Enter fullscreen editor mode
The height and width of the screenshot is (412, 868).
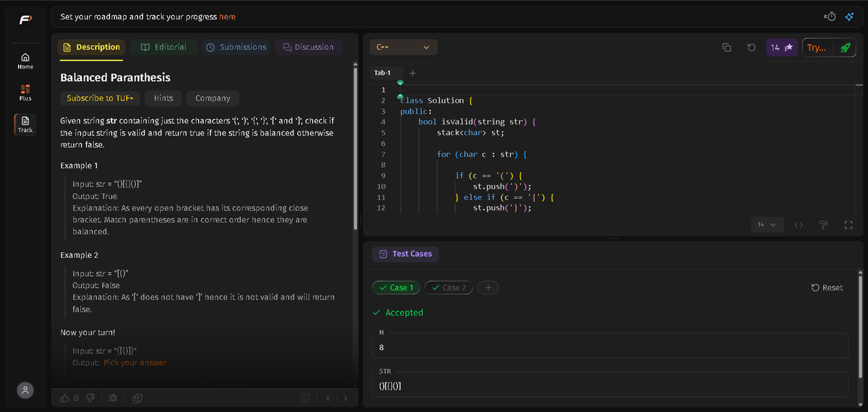coord(848,225)
